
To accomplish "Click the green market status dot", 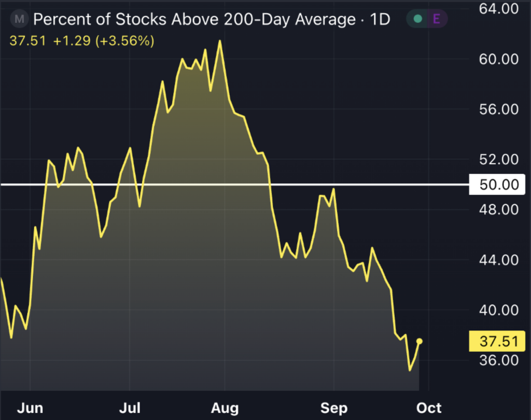I will 418,19.
